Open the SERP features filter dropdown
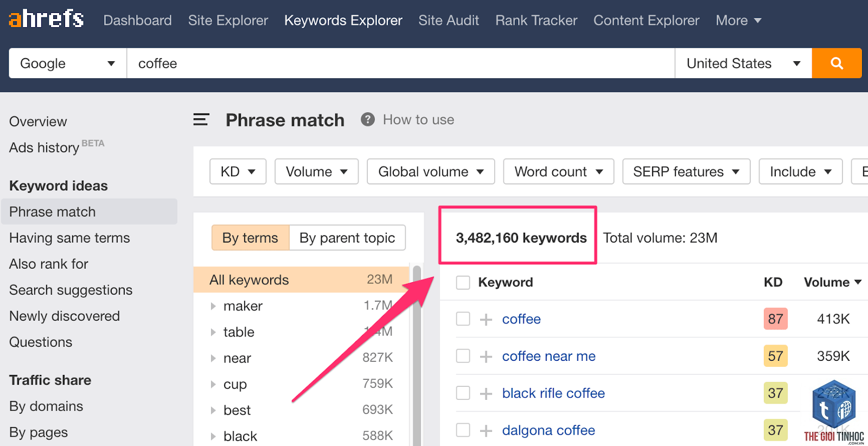 [x=686, y=171]
